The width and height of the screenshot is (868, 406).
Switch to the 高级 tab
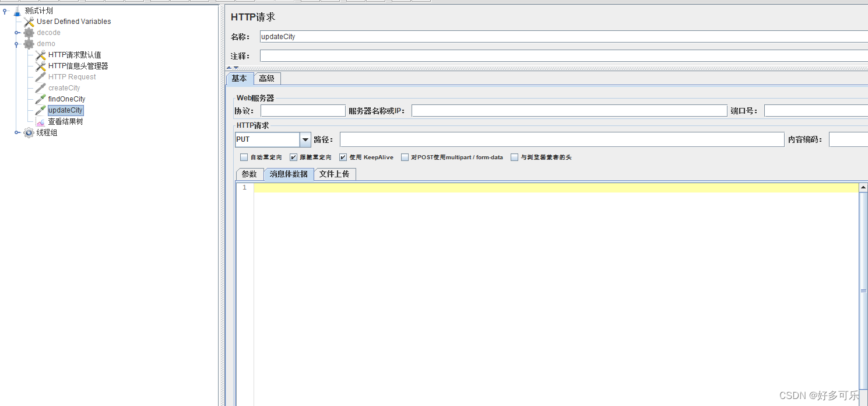coord(267,79)
